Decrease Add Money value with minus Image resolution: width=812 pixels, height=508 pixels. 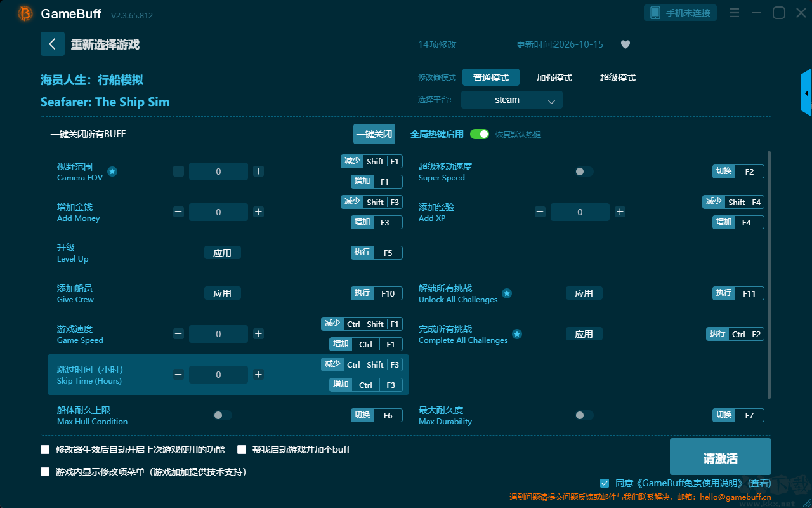point(179,212)
